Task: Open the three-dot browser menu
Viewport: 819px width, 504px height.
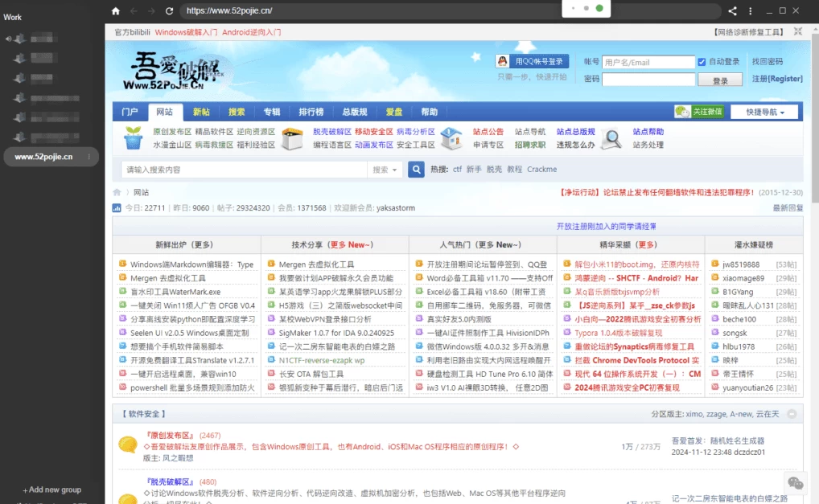Action: coord(753,11)
